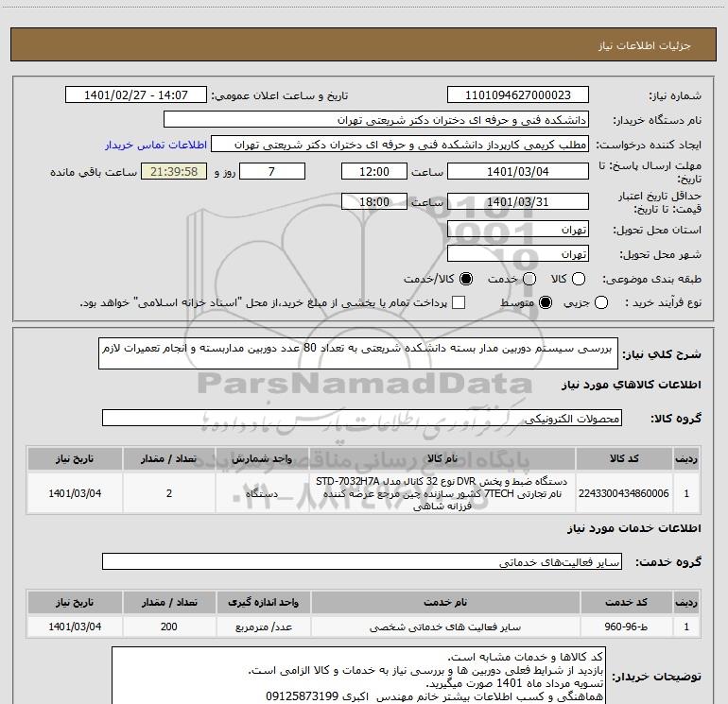The height and width of the screenshot is (704, 728).
Task: Click the عدد/ مترمربع unit cell
Action: [x=263, y=627]
